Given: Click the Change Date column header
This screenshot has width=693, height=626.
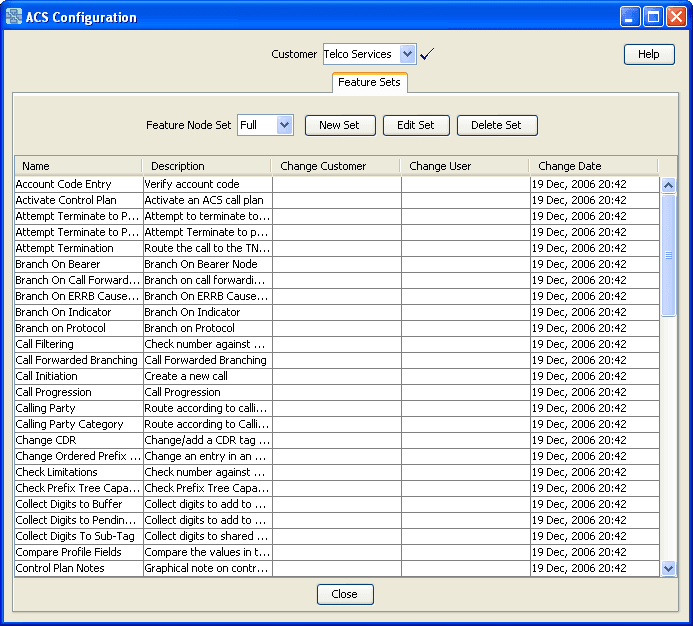Looking at the screenshot, I should point(594,166).
